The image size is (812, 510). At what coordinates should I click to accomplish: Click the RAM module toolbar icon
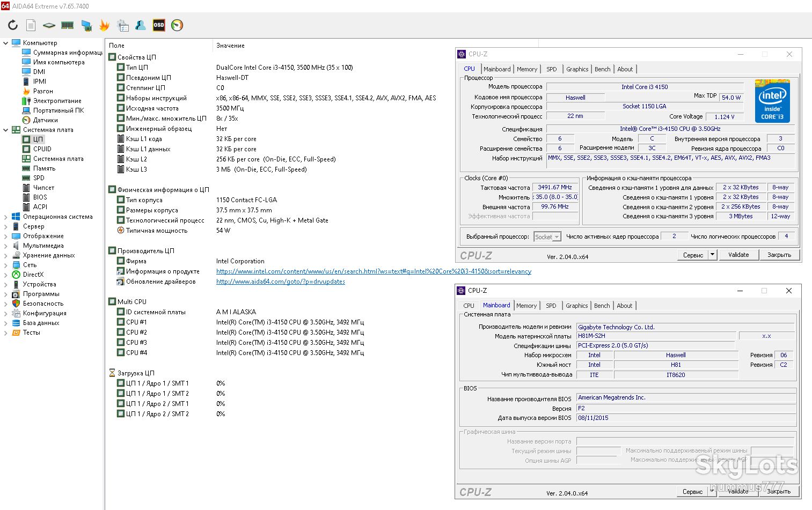coord(67,25)
